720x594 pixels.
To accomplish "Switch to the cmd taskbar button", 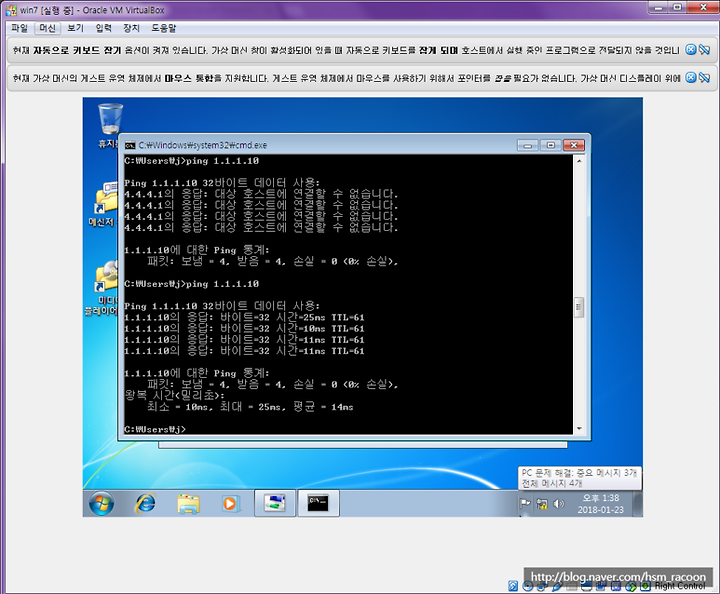I will point(318,503).
